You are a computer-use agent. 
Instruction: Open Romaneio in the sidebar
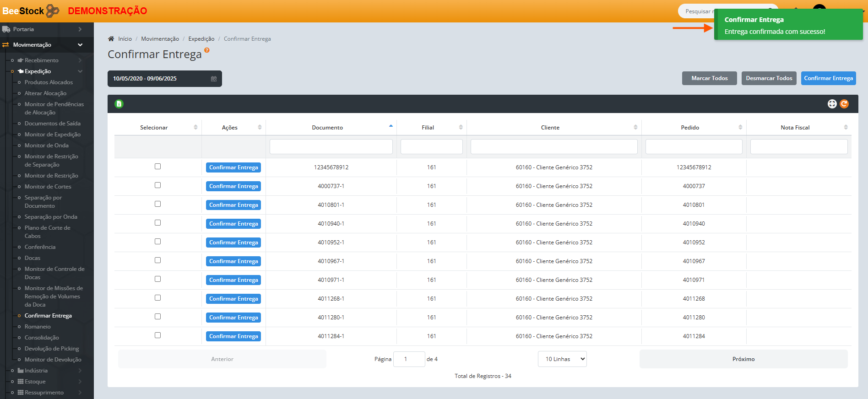pos(38,327)
